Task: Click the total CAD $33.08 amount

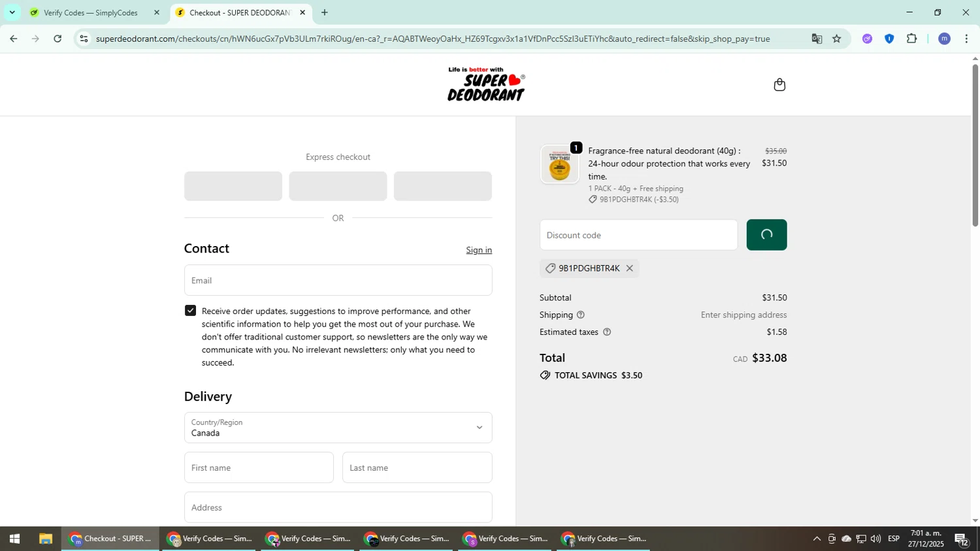Action: click(x=760, y=358)
